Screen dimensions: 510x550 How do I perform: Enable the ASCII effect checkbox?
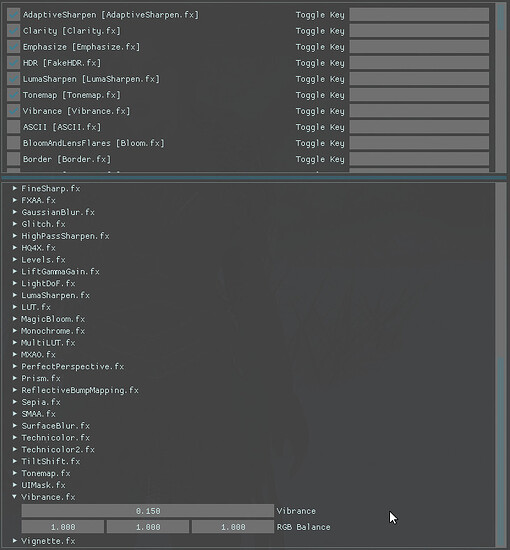pos(13,127)
